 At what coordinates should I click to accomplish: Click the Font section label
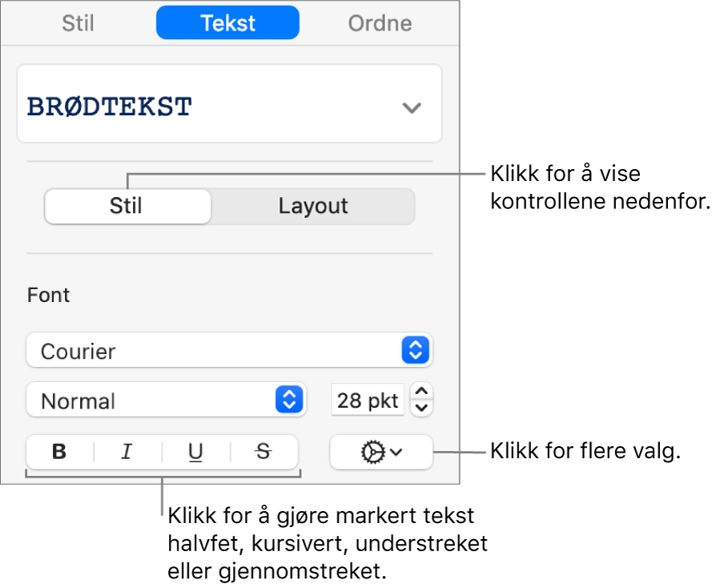tap(48, 295)
